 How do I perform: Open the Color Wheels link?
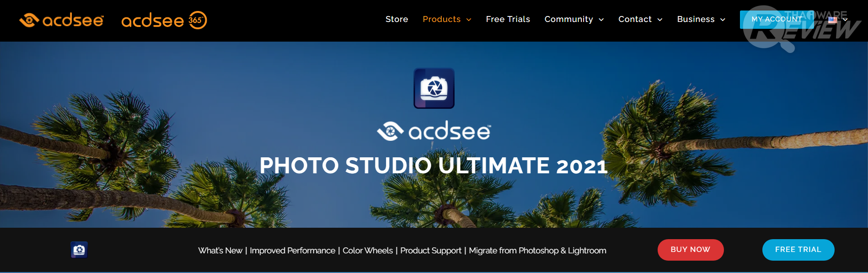coord(368,251)
